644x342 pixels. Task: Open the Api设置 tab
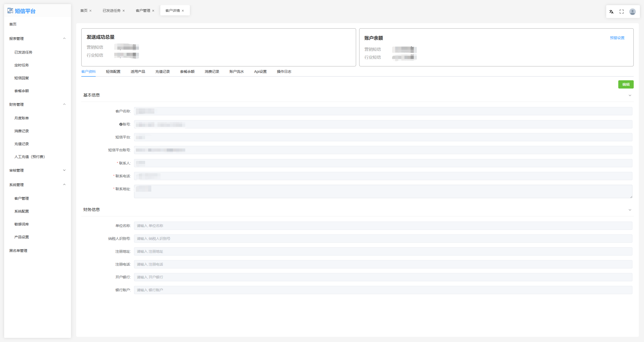pos(260,72)
